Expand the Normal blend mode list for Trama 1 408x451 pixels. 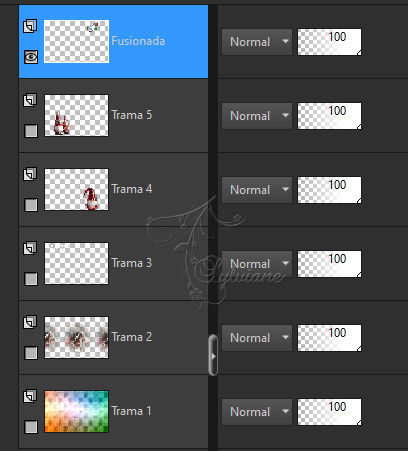point(257,412)
